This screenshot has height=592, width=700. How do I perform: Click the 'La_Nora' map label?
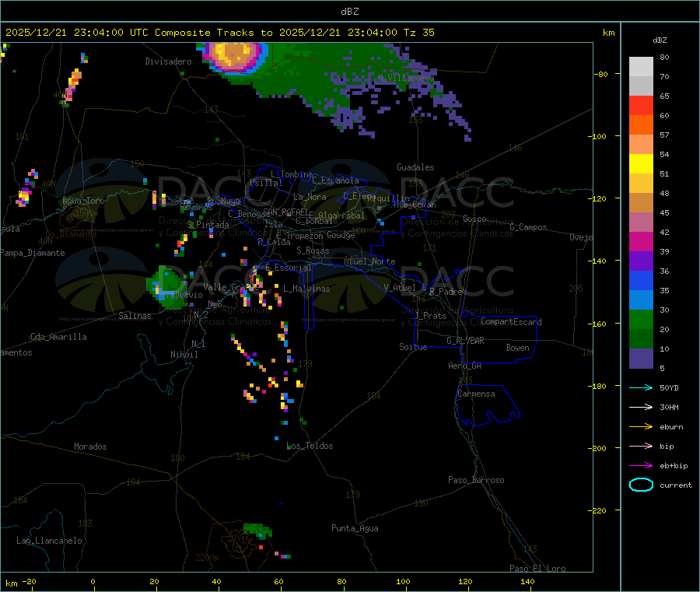click(x=310, y=197)
